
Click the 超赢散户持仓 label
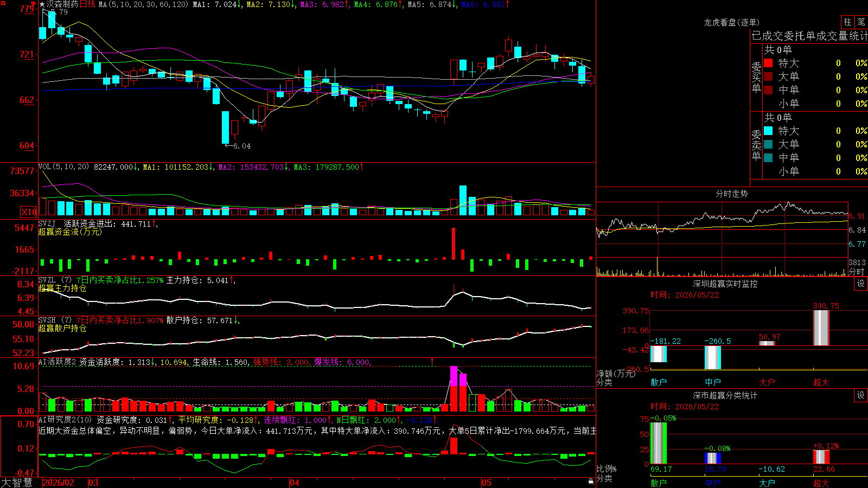pos(62,328)
